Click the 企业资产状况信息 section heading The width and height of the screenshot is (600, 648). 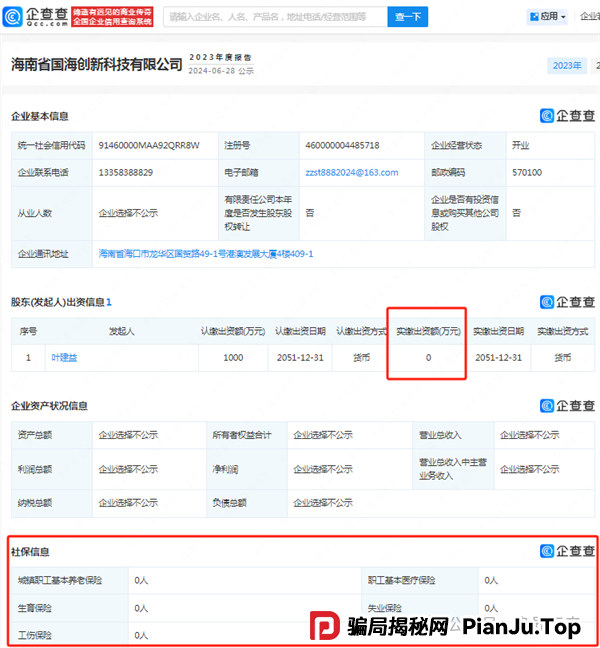click(x=49, y=406)
